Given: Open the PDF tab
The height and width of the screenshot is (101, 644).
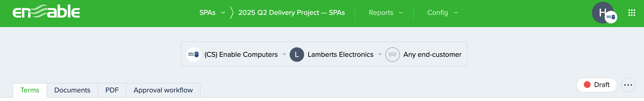Looking at the screenshot, I should click(112, 90).
